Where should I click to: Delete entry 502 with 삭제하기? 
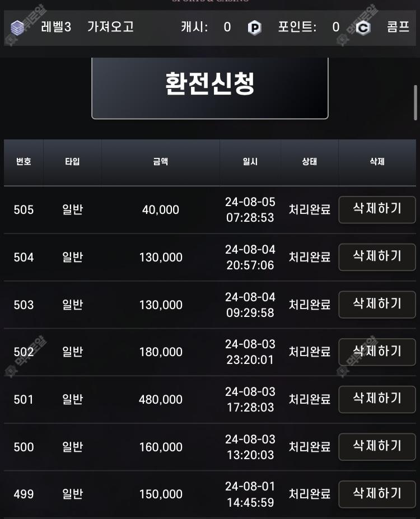click(x=377, y=352)
